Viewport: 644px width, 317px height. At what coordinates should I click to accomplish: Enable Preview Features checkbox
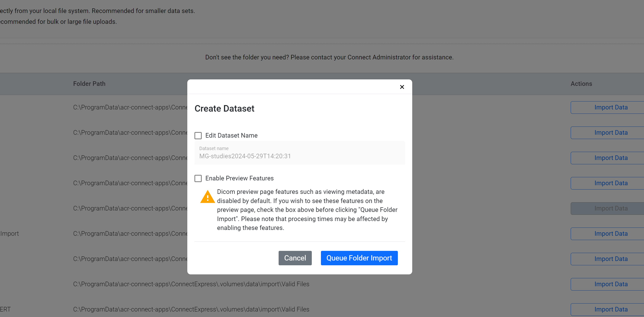198,178
